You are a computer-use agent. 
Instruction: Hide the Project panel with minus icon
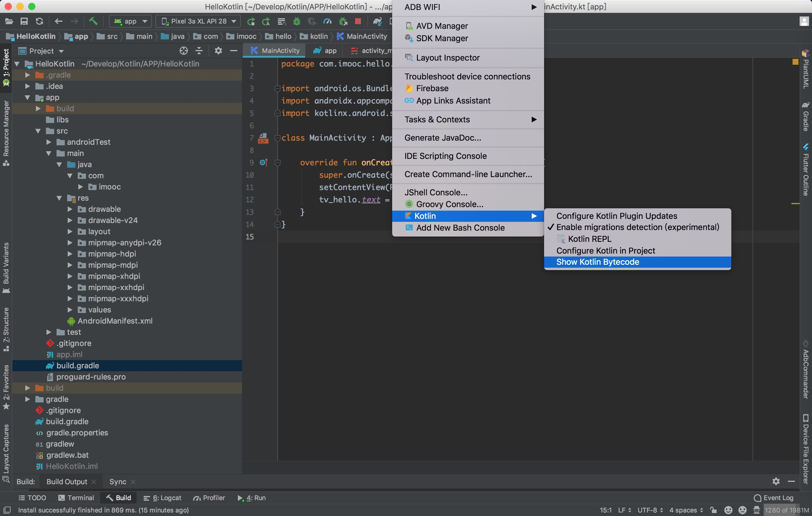coord(234,51)
